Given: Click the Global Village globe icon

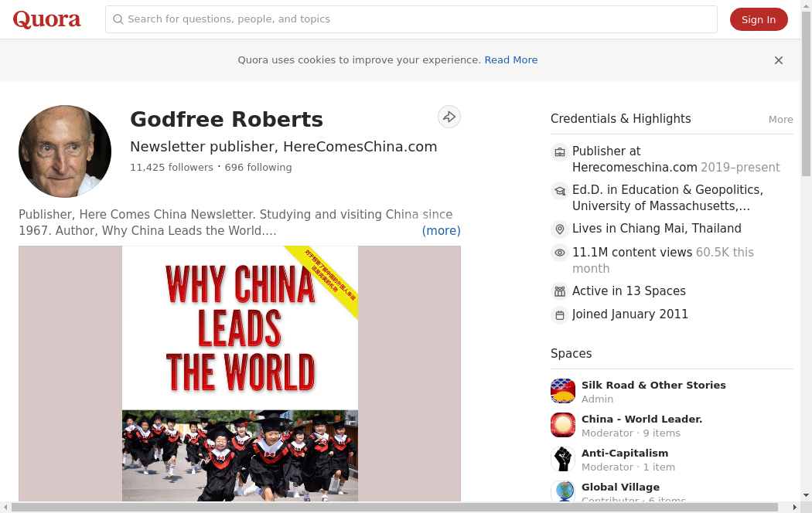Looking at the screenshot, I should [x=563, y=491].
